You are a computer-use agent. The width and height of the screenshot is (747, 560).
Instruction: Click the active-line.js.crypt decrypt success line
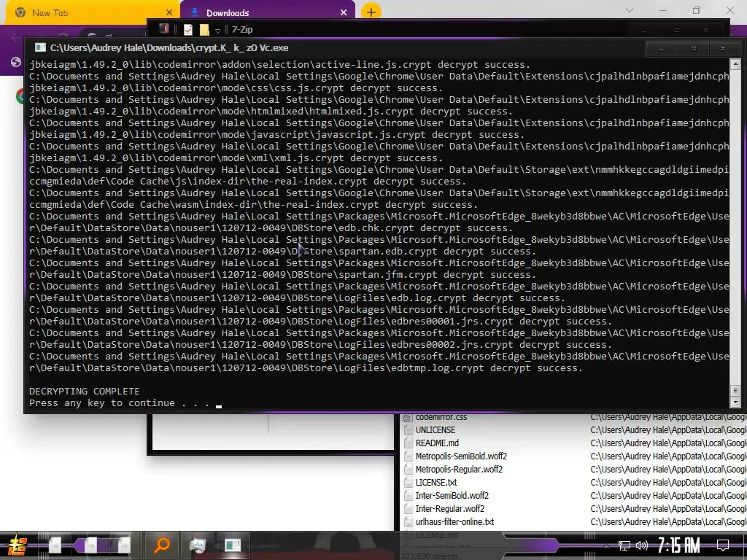point(279,65)
